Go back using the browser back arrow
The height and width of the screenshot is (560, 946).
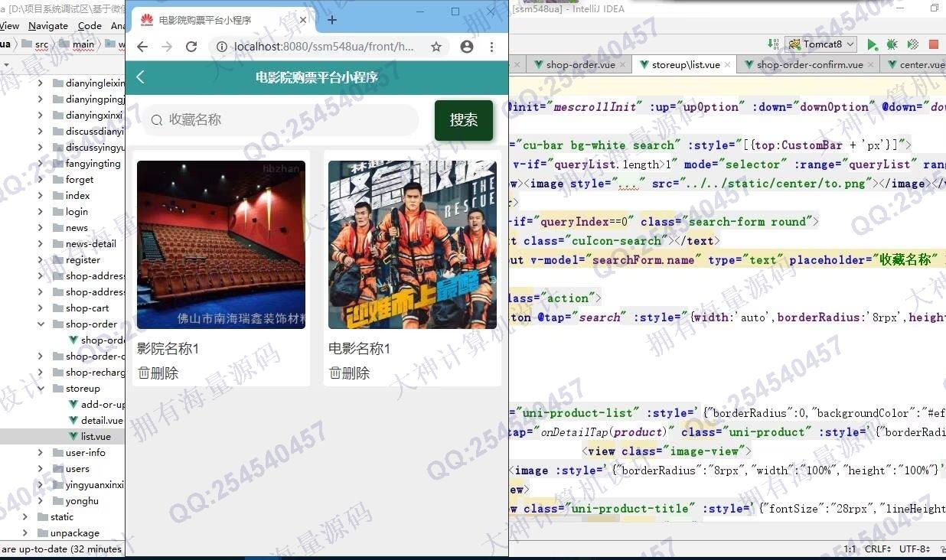click(142, 47)
